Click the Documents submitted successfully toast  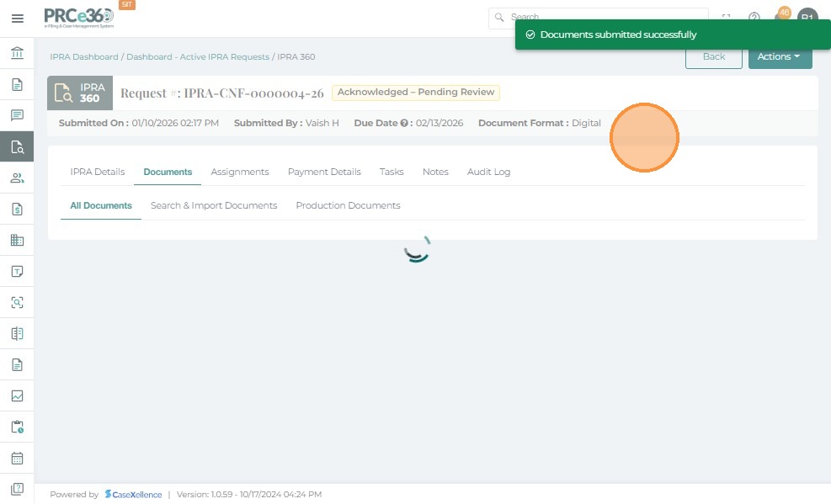pos(673,35)
